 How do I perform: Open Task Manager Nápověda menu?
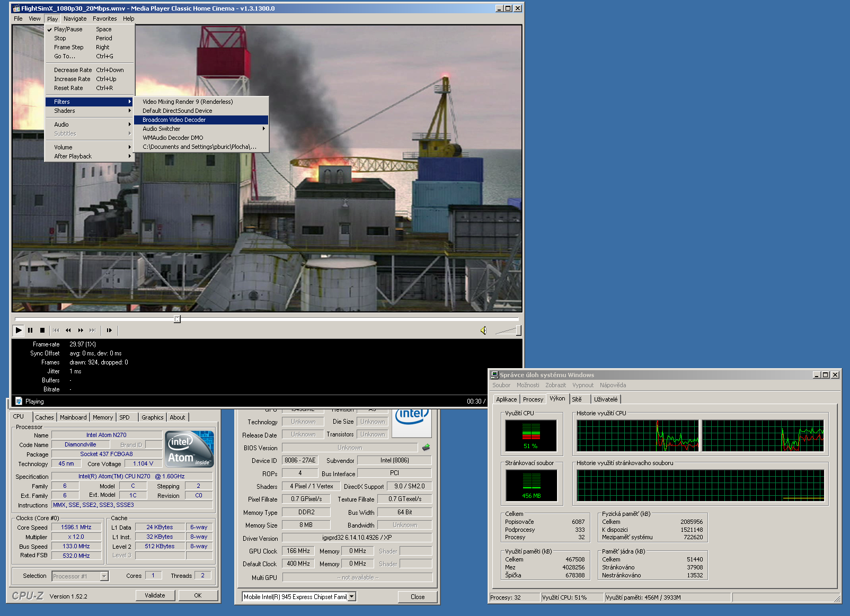click(x=613, y=385)
